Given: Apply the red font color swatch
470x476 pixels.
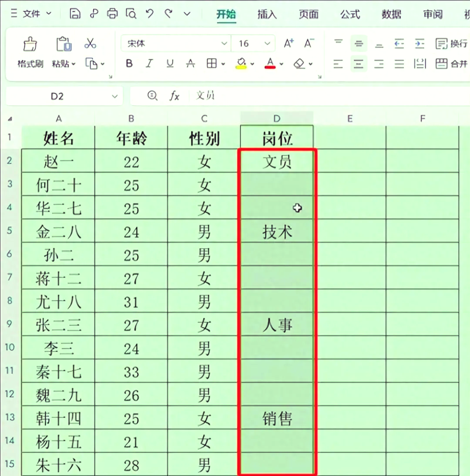Looking at the screenshot, I should (x=270, y=64).
